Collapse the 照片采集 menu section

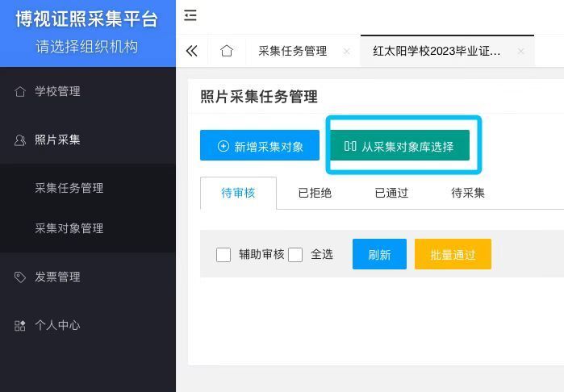pyautogui.click(x=57, y=140)
